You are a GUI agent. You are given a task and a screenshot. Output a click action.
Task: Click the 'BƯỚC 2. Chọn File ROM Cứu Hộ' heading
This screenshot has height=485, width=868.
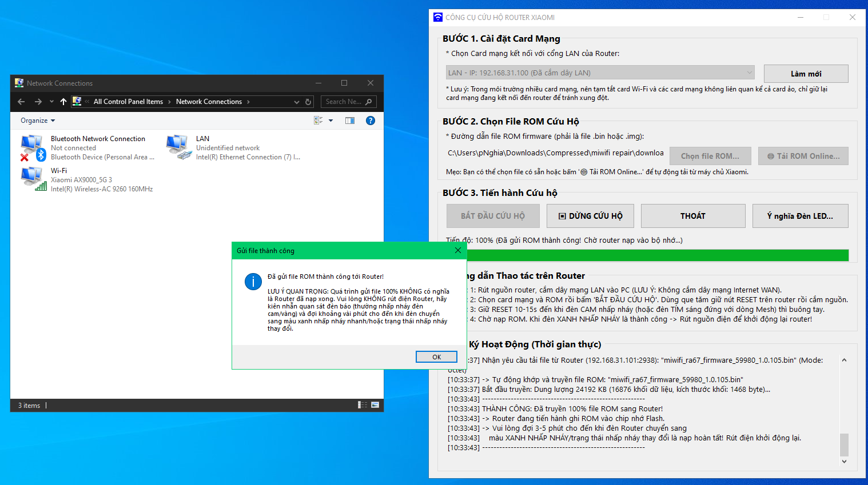click(511, 121)
